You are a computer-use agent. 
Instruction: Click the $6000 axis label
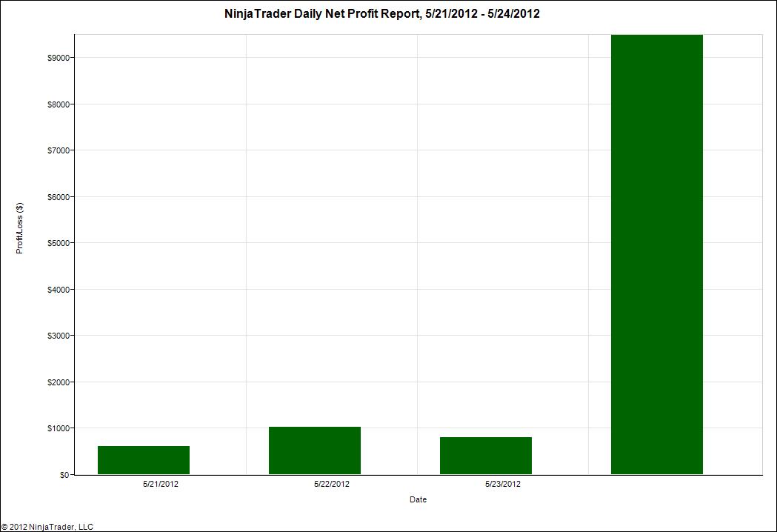[x=59, y=197]
